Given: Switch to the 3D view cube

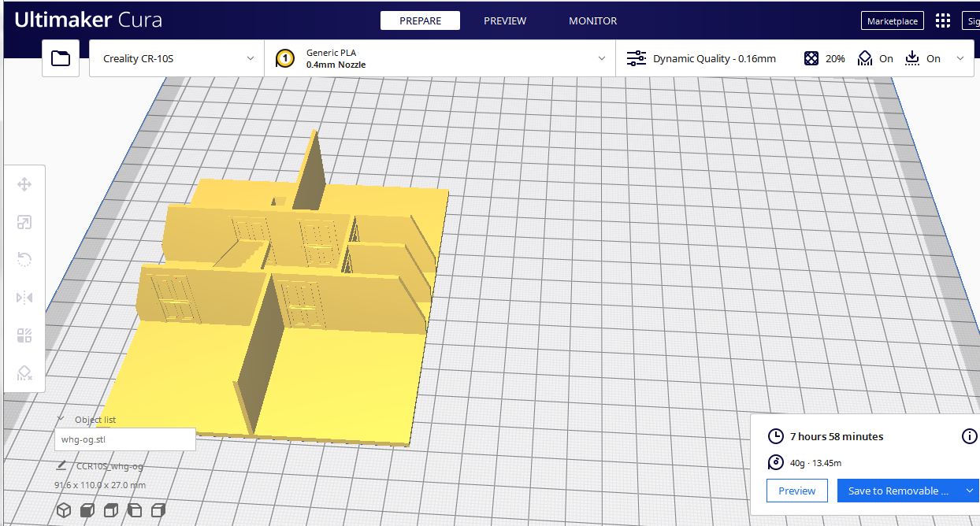Looking at the screenshot, I should (64, 510).
